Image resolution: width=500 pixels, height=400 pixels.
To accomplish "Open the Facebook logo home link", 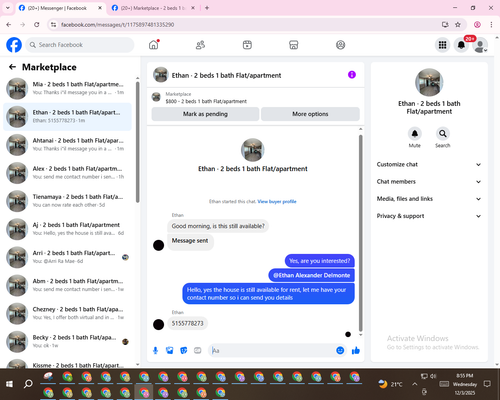I will point(14,45).
